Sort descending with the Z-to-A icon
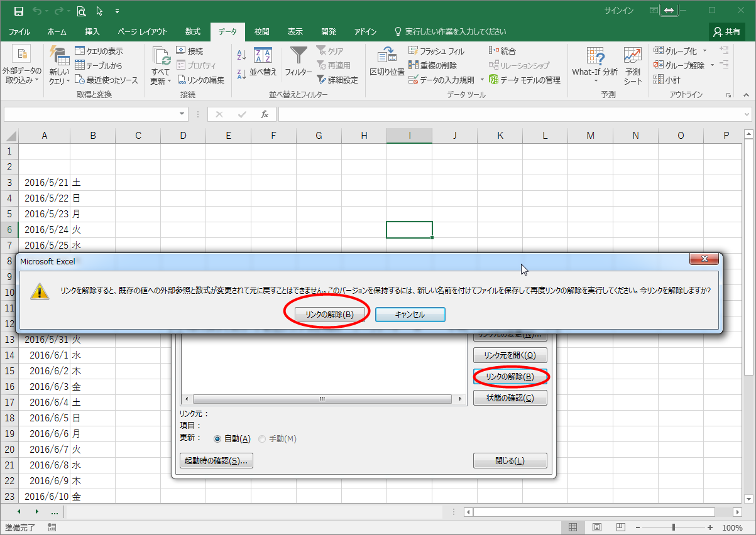The image size is (756, 535). tap(242, 74)
